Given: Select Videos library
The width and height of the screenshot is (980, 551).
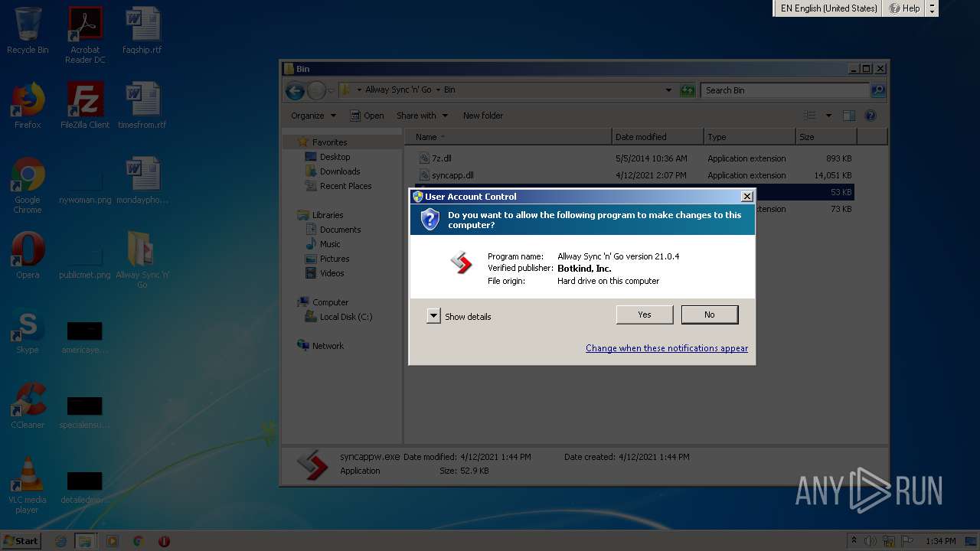Looking at the screenshot, I should pyautogui.click(x=332, y=273).
